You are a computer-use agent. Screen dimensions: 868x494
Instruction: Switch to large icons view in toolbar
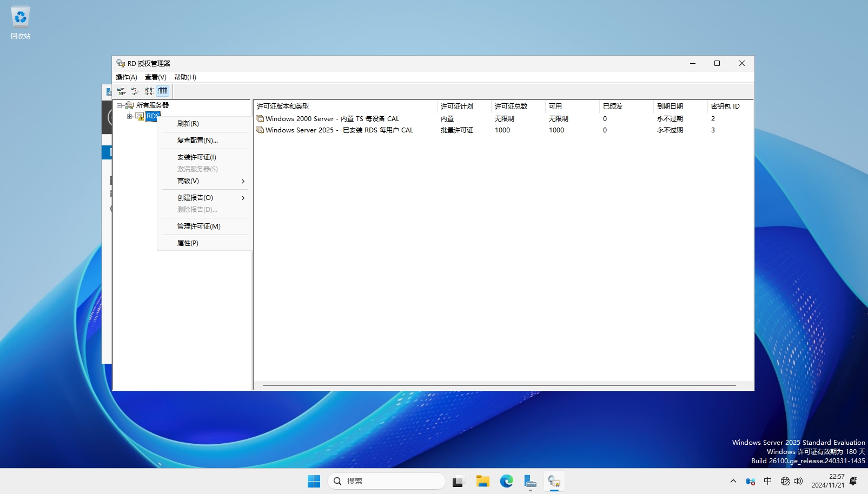point(121,91)
